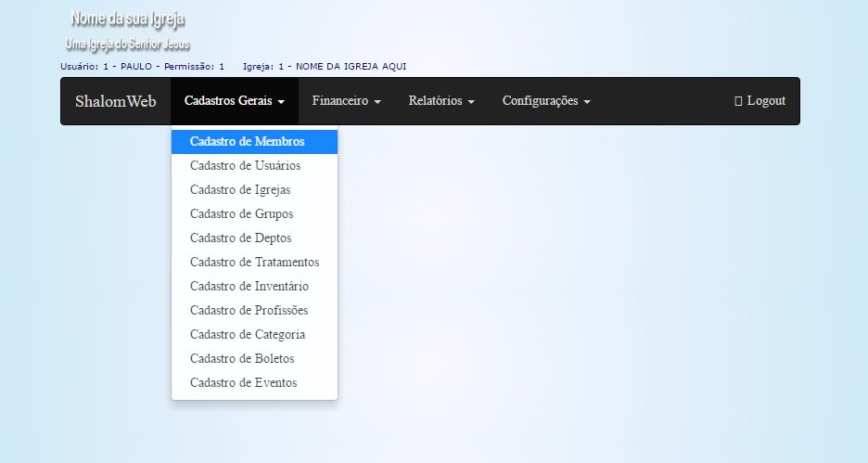Expand the Financeiro dropdown menu
The image size is (868, 463).
click(x=347, y=101)
